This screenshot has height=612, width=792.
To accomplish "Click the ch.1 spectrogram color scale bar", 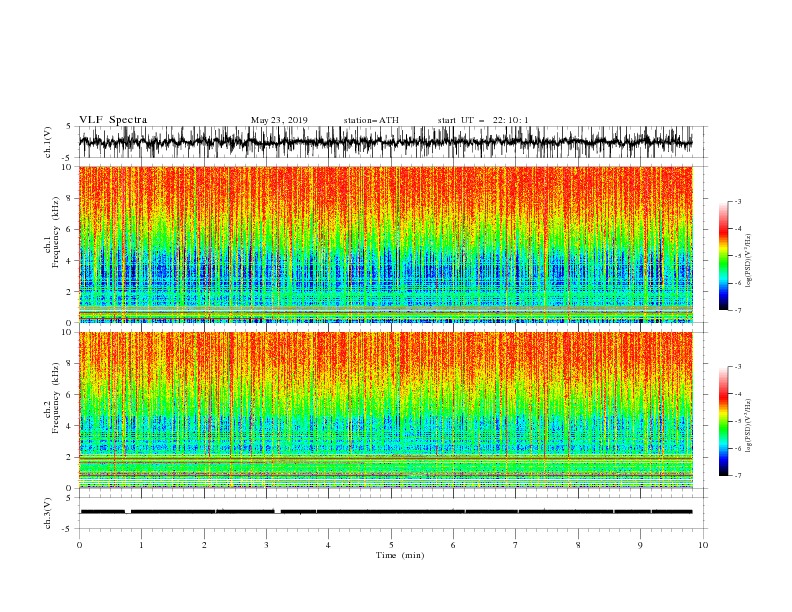I will click(x=723, y=256).
